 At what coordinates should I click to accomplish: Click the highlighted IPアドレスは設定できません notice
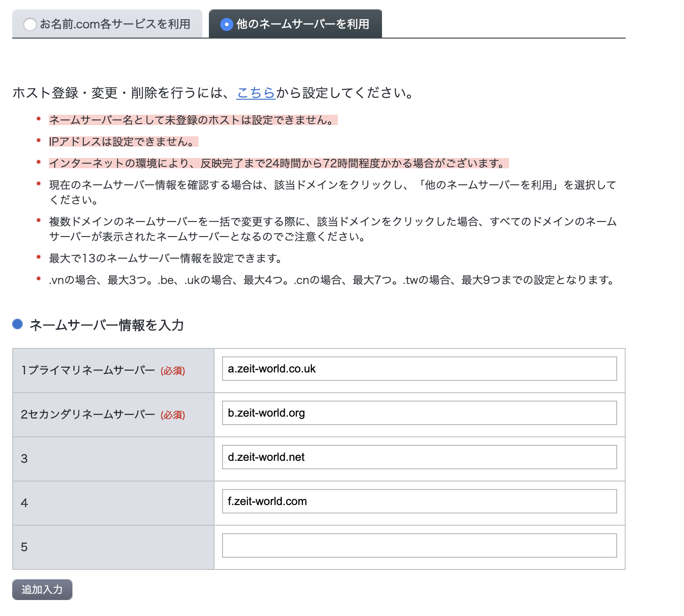point(124,142)
